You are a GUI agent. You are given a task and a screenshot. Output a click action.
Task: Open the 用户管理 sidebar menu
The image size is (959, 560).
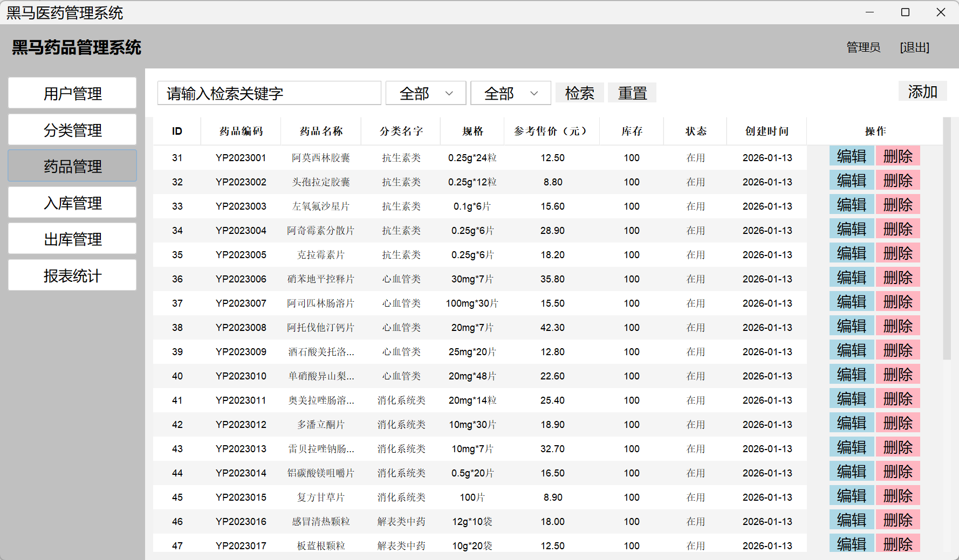tap(72, 93)
